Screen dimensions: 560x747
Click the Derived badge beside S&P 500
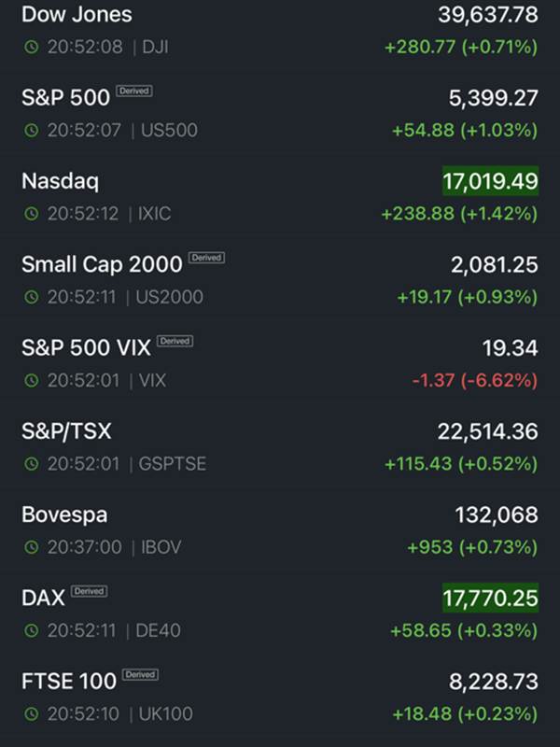coord(134,91)
